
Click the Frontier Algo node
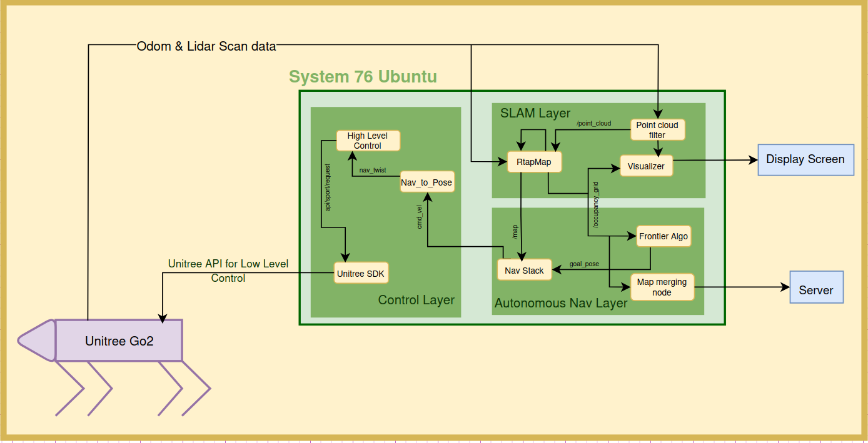point(664,236)
